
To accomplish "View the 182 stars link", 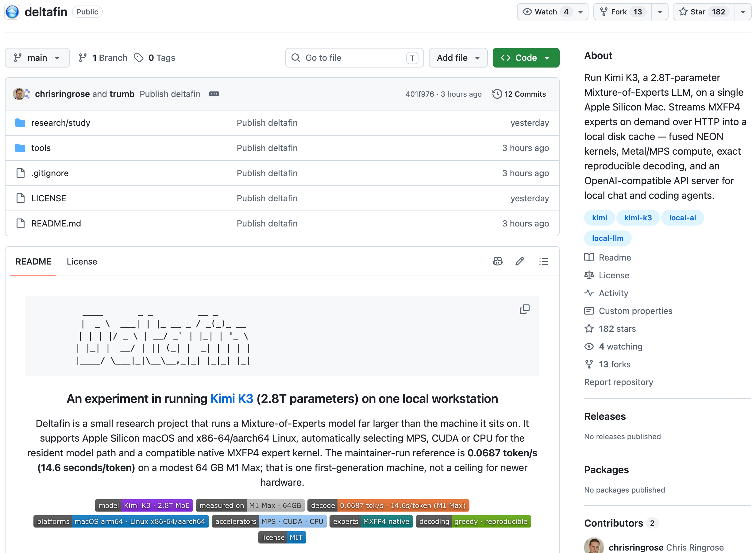I will click(610, 329).
